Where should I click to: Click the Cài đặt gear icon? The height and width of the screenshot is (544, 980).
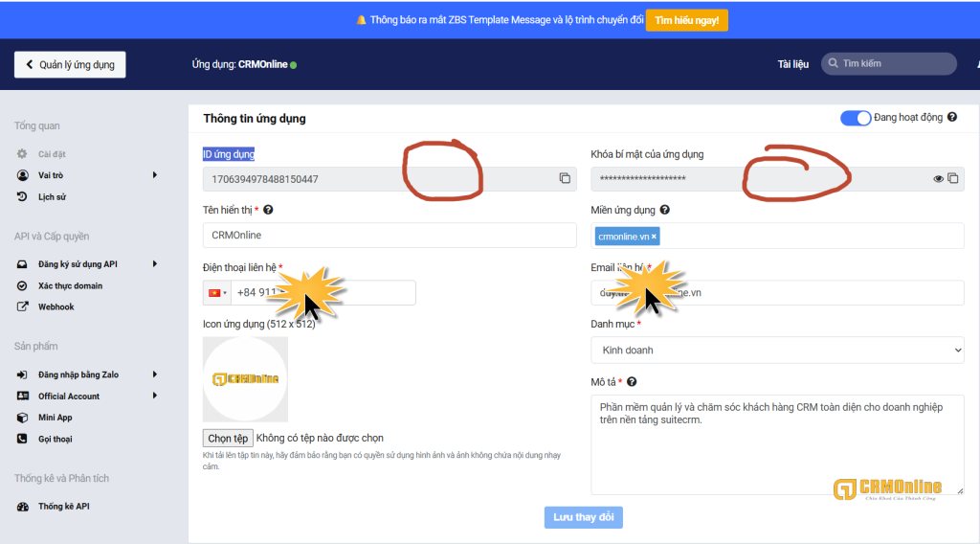pyautogui.click(x=22, y=154)
